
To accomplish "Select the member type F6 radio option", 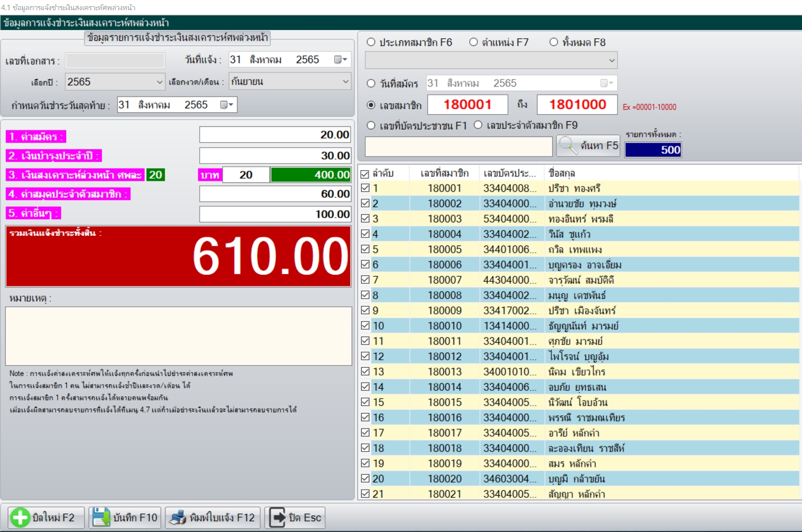I will pyautogui.click(x=371, y=42).
